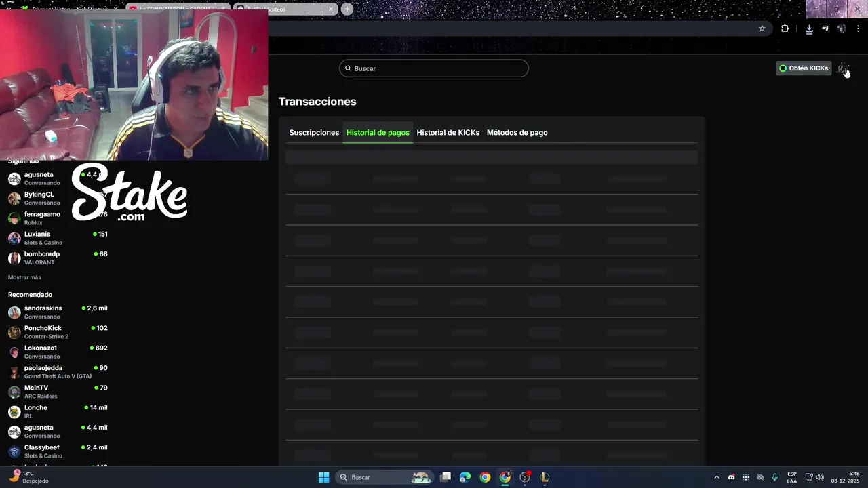Focus the Kick Buscar search field
This screenshot has width=868, height=488.
(434, 68)
